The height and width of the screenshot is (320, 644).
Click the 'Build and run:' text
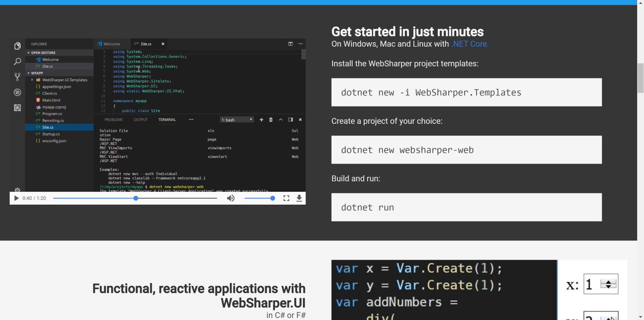point(356,178)
